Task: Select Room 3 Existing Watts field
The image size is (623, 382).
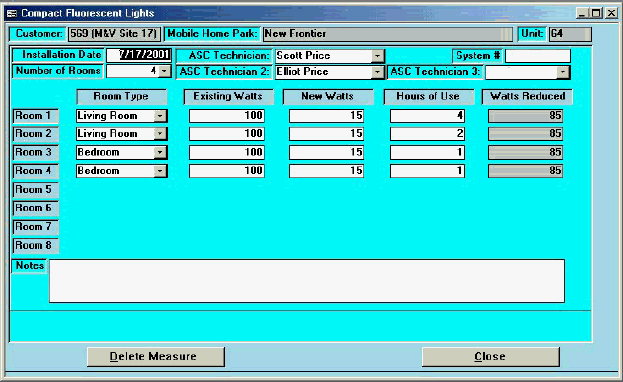Action: pyautogui.click(x=227, y=152)
